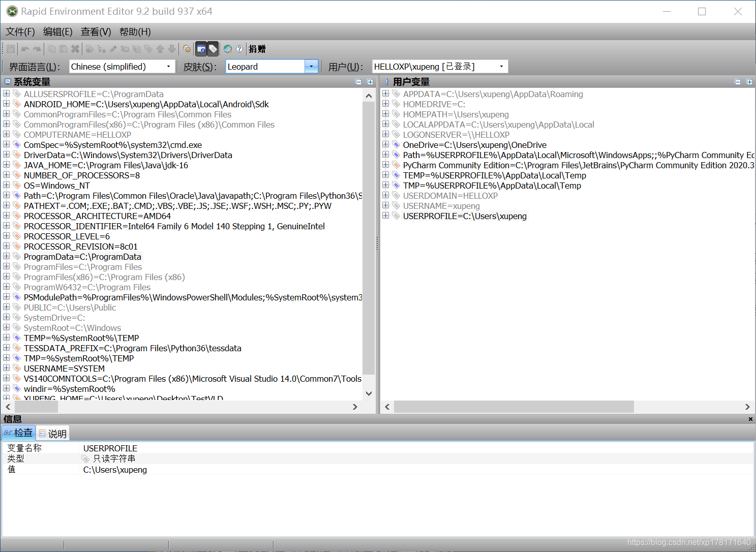Click the Redo arrow icon
The width and height of the screenshot is (756, 552).
(x=37, y=49)
